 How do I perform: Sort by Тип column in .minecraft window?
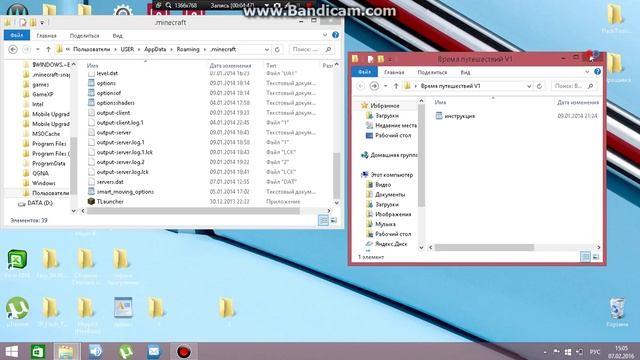(271, 66)
